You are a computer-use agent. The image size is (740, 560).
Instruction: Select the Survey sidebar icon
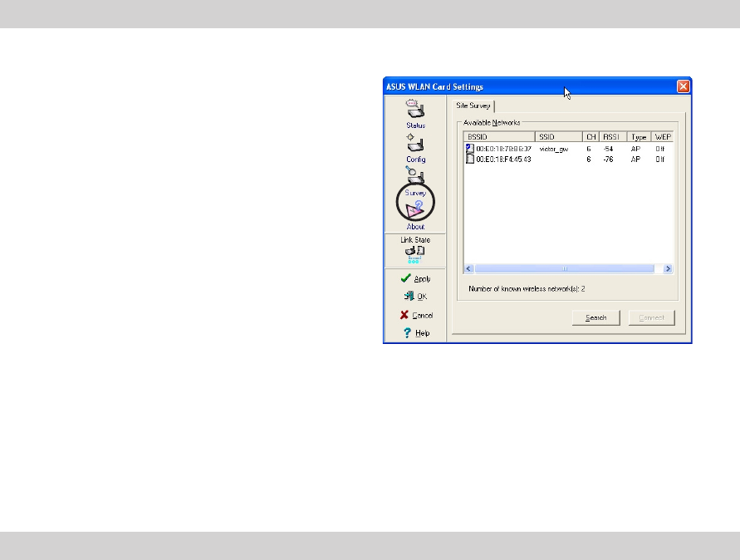(414, 176)
